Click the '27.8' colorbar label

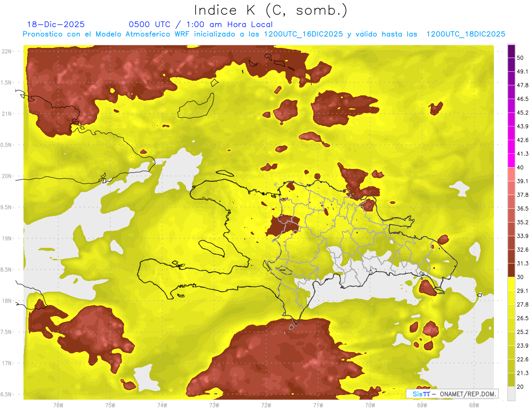point(523,304)
